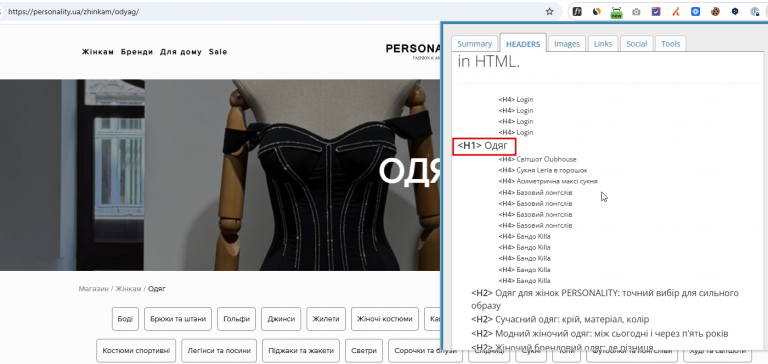
Task: Open the Images tab
Action: point(567,44)
